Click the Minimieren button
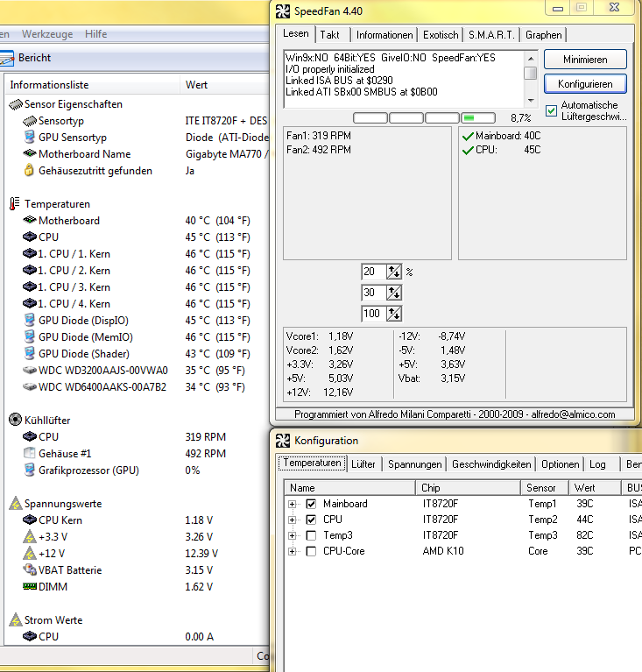This screenshot has width=642, height=672. tap(585, 60)
